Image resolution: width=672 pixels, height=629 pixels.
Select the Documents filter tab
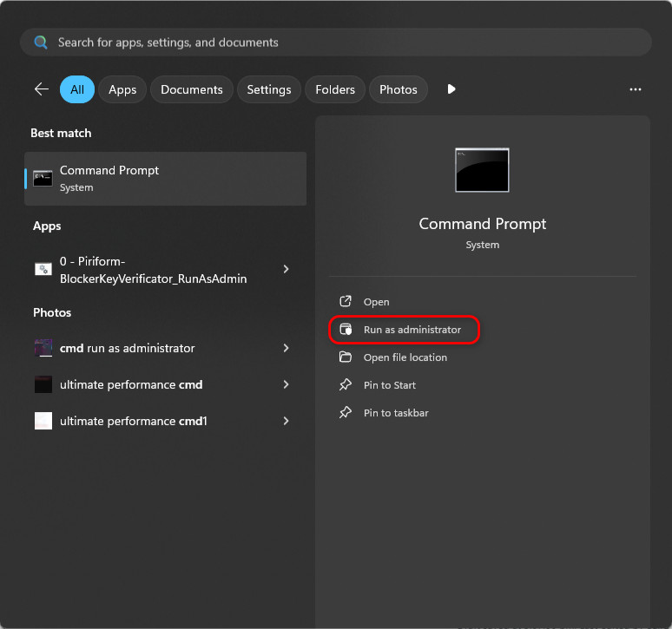click(192, 89)
